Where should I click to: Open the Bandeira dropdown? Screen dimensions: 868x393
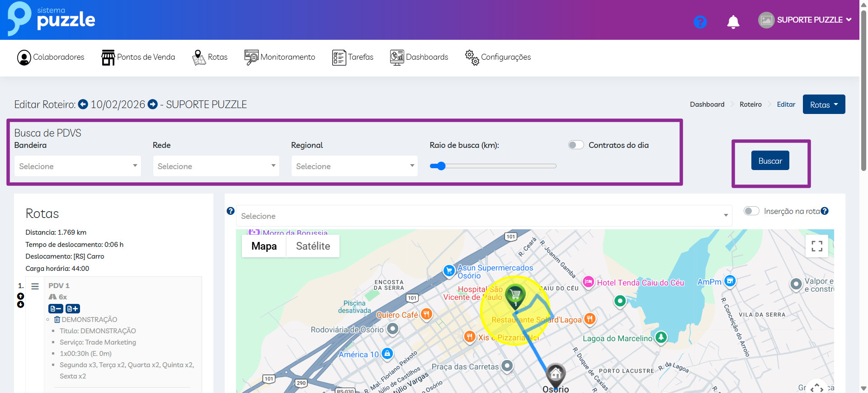pyautogui.click(x=77, y=166)
